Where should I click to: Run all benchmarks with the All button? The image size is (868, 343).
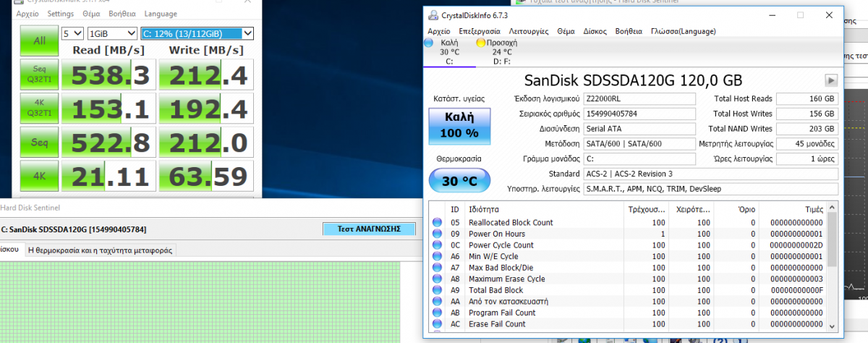tap(39, 41)
